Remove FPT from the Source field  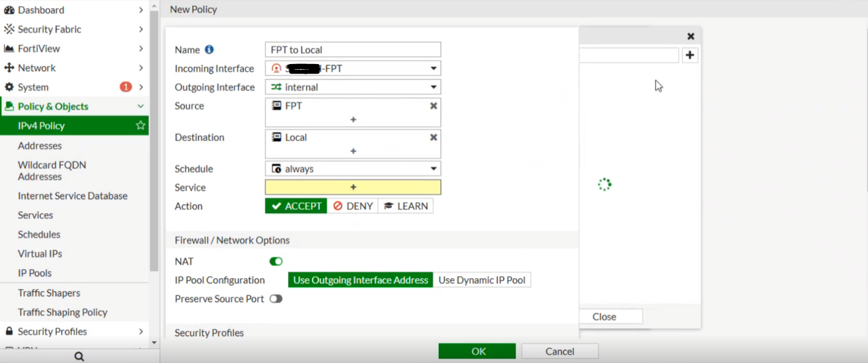click(x=433, y=106)
